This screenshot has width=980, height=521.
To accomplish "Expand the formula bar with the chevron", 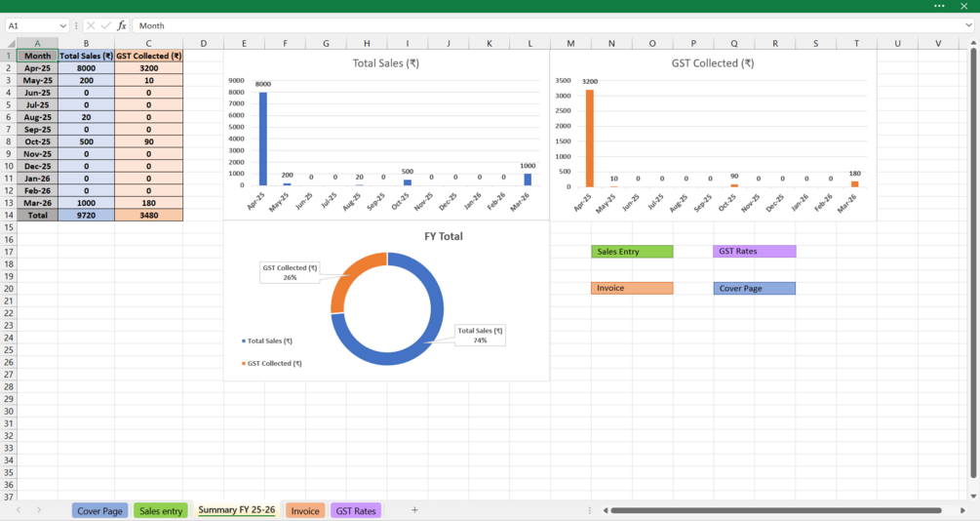I will coord(968,25).
